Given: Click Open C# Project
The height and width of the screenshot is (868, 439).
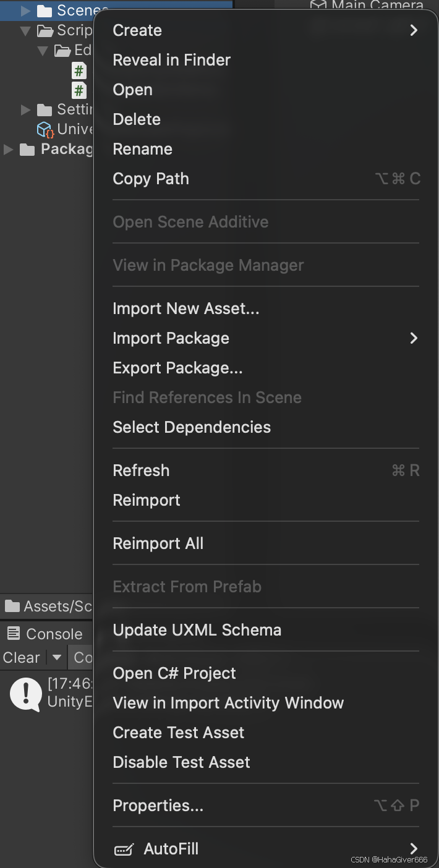Looking at the screenshot, I should [x=174, y=673].
